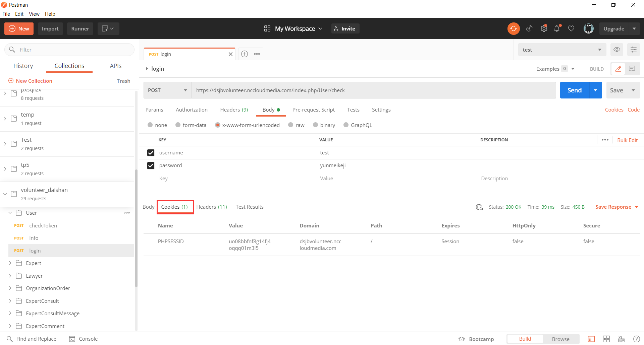This screenshot has height=345, width=644.
Task: Open the View menu
Action: (34, 14)
